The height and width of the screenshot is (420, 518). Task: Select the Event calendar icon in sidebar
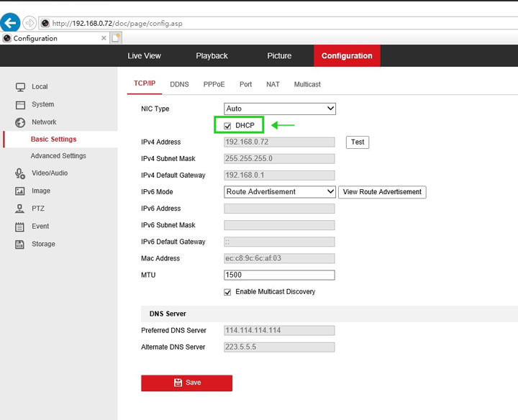(20, 227)
